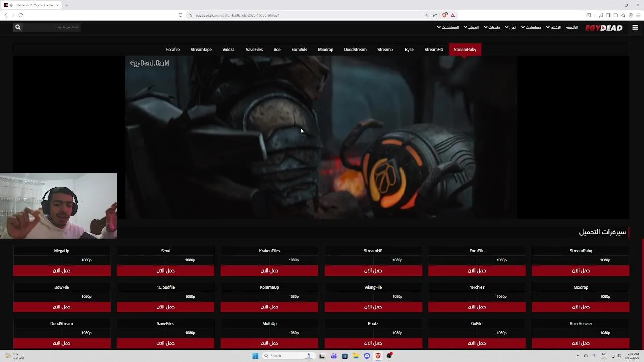This screenshot has width=644, height=362.
Task: Click the browser address bar URL
Action: coord(237,15)
